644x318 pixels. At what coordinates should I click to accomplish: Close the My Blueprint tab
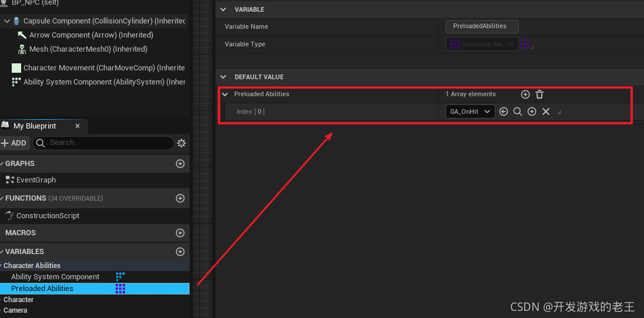pyautogui.click(x=77, y=126)
